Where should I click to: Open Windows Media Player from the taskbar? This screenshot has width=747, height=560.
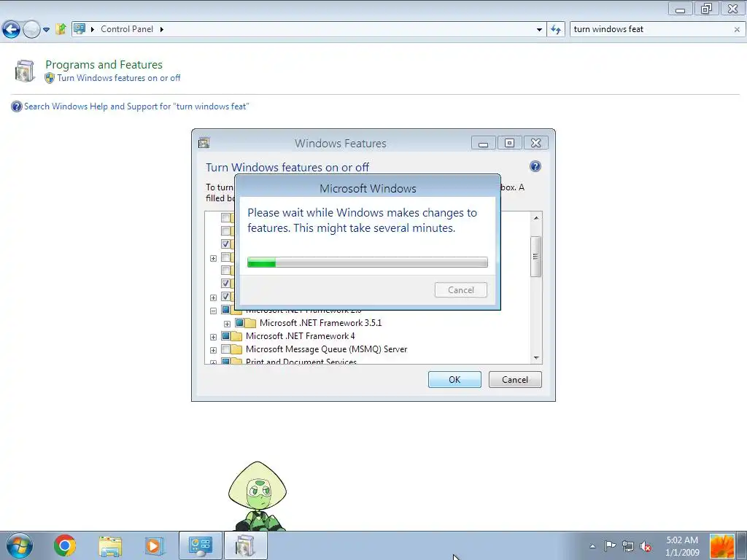tap(155, 545)
